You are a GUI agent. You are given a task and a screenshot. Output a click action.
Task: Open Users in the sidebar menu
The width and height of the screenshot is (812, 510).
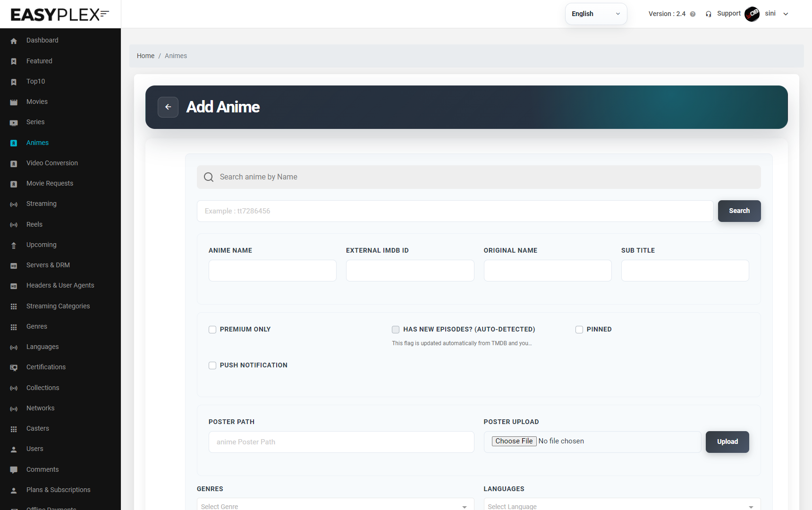[35, 449]
